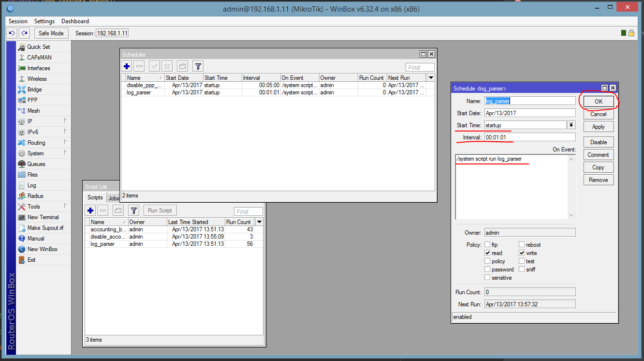This screenshot has height=361, width=644.
Task: Expand the Routing submenu in sidebar
Action: (x=65, y=142)
